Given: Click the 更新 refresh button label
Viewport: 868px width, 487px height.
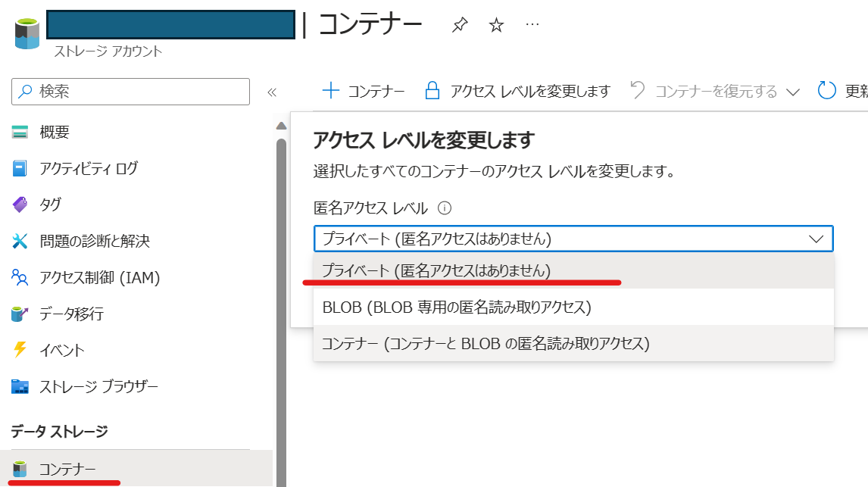Looking at the screenshot, I should [x=857, y=91].
